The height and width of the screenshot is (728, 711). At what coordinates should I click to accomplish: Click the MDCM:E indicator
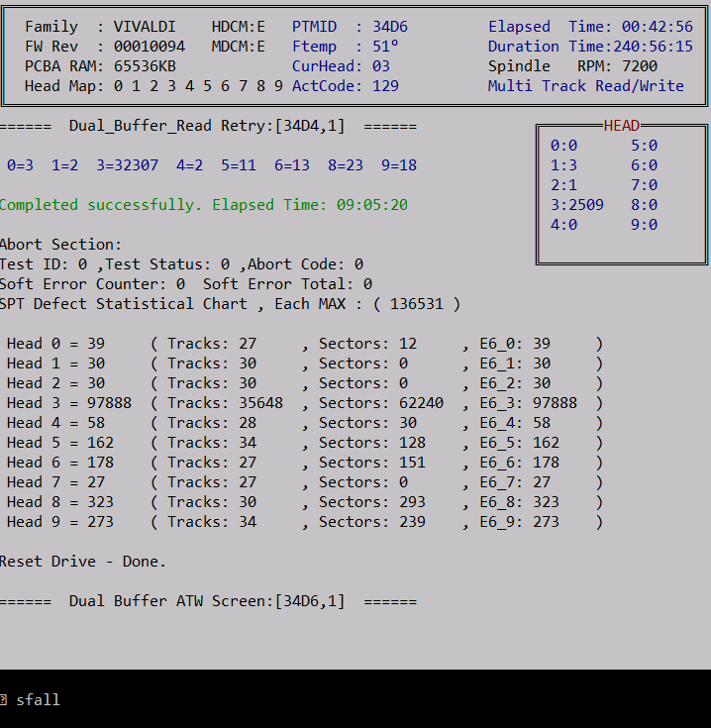click(x=238, y=47)
